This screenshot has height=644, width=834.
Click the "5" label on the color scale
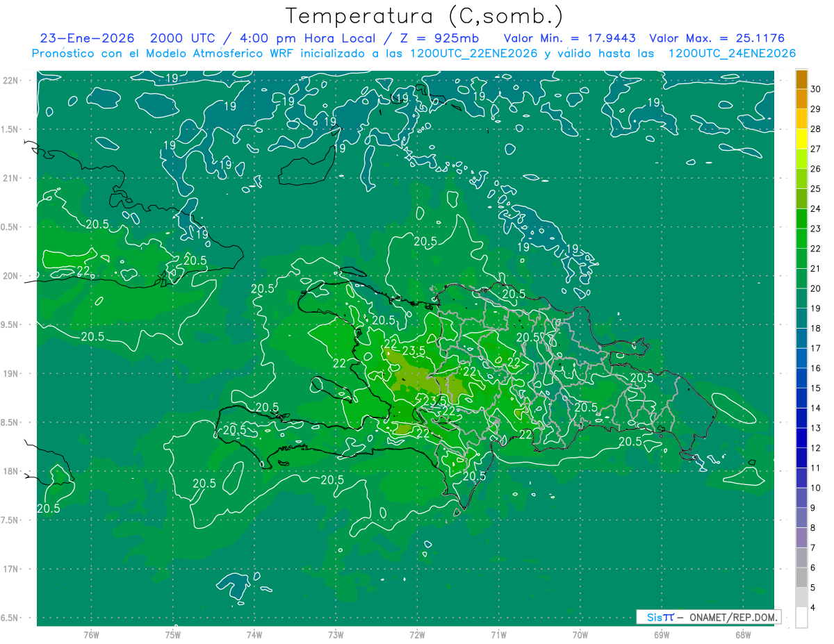(x=813, y=588)
